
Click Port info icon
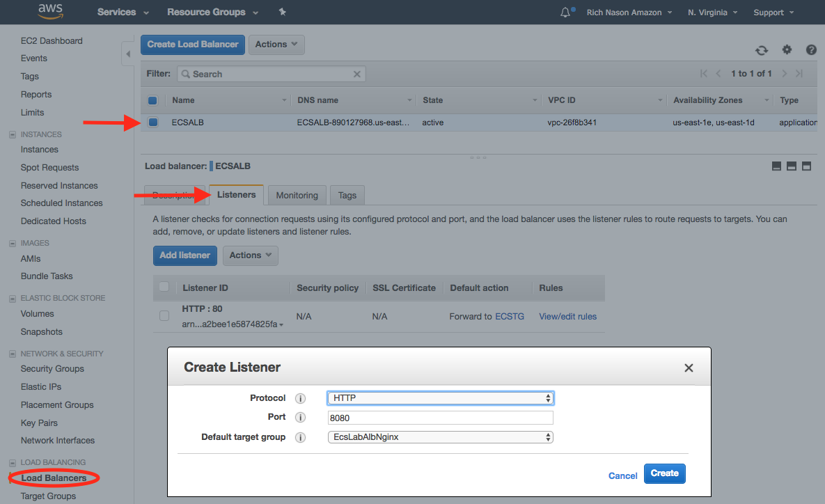301,417
